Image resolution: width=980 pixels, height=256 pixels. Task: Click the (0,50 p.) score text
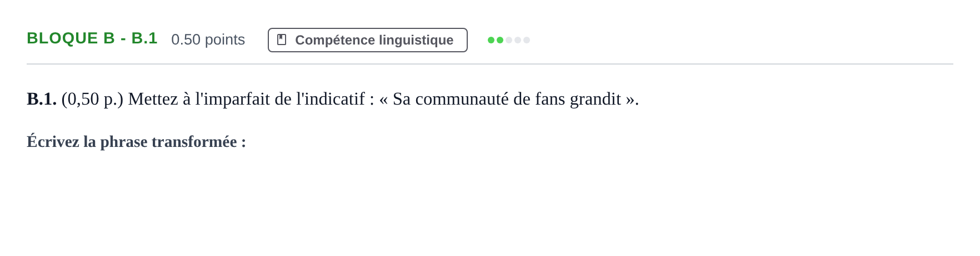(92, 99)
